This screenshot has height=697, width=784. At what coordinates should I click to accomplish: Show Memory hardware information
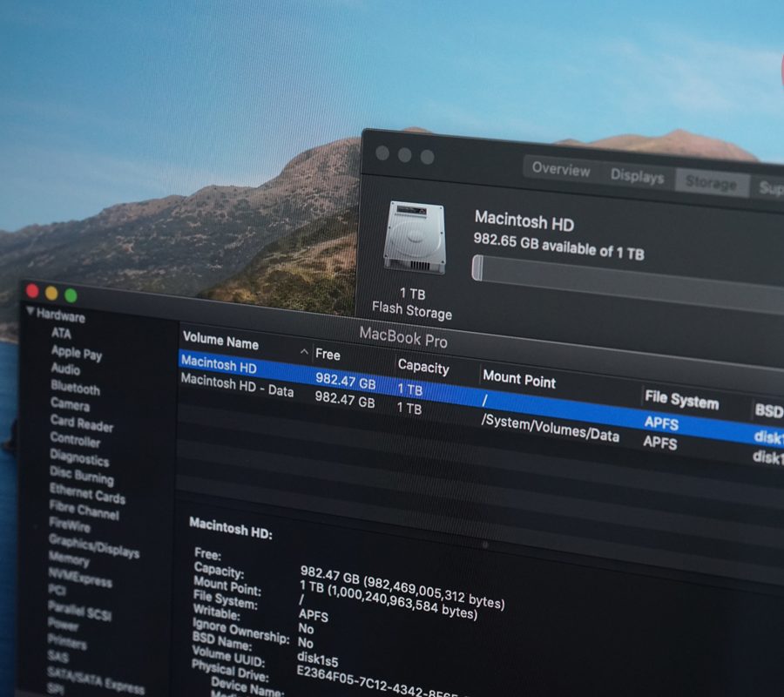(69, 558)
